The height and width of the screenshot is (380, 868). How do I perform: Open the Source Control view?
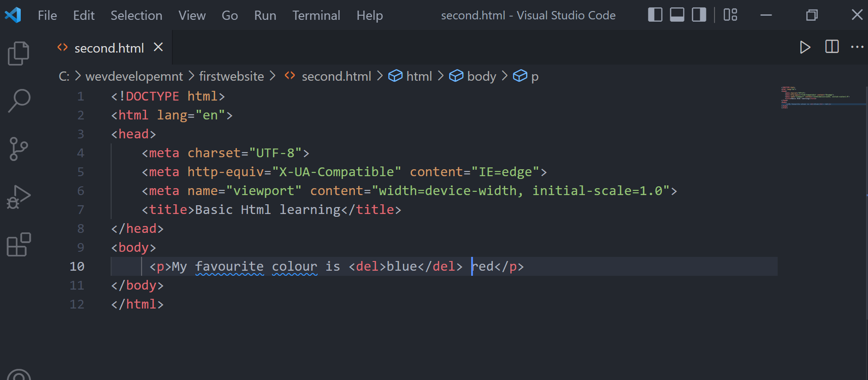pos(18,149)
